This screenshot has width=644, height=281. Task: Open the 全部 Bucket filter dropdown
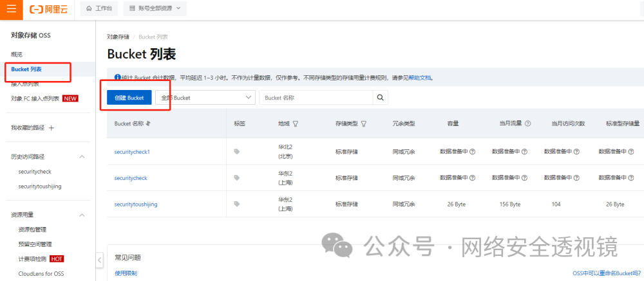pyautogui.click(x=205, y=98)
